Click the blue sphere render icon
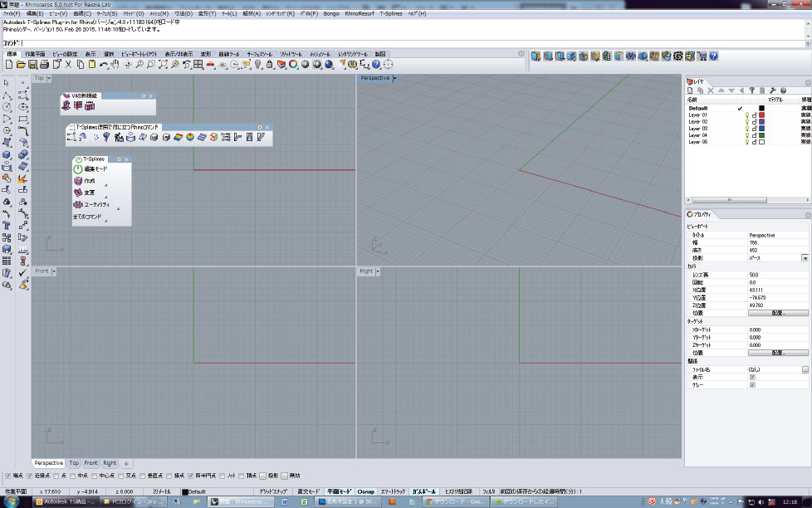 point(329,65)
